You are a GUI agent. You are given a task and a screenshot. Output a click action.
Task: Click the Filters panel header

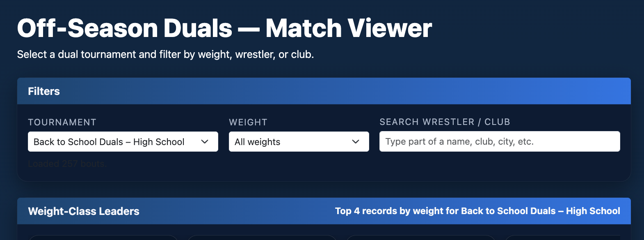point(43,91)
